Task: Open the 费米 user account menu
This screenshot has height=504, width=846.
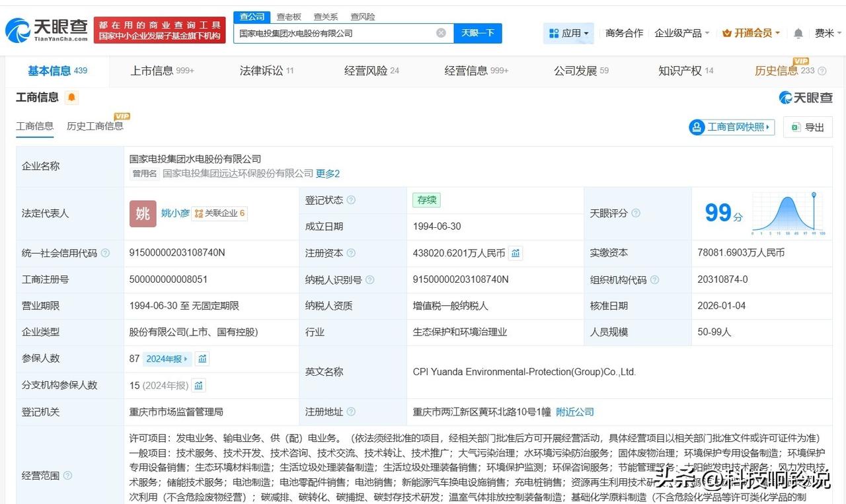Action: click(827, 33)
